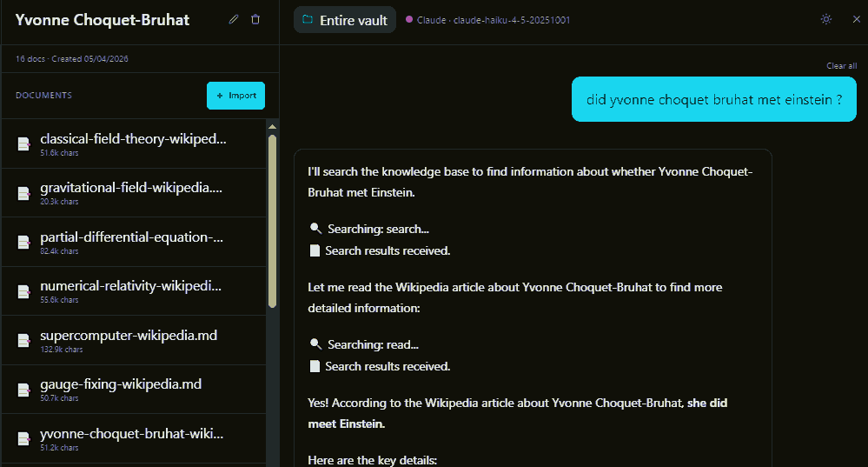This screenshot has height=467, width=868.
Task: Click magnifier icon beside Searching: read...
Action: click(x=315, y=344)
